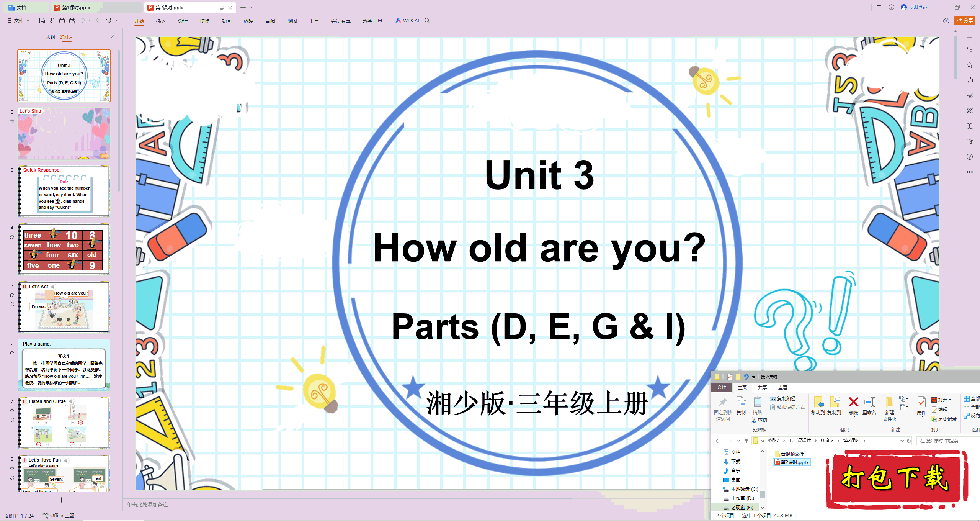Click the multi-window icon in title bar
The height and width of the screenshot is (521, 980).
pos(879,7)
